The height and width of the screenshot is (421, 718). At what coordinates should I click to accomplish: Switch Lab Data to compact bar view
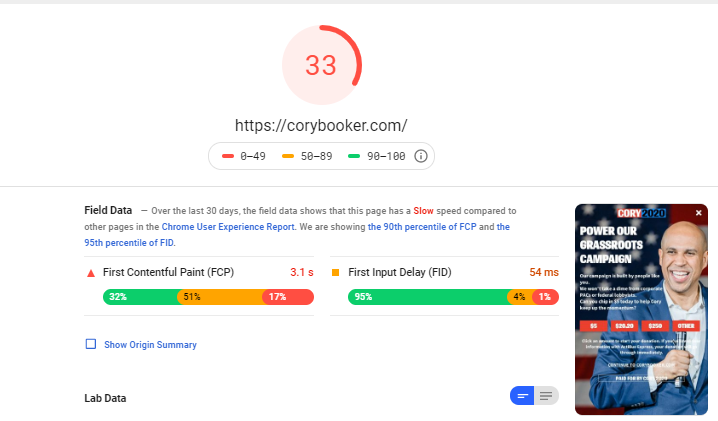click(x=522, y=396)
